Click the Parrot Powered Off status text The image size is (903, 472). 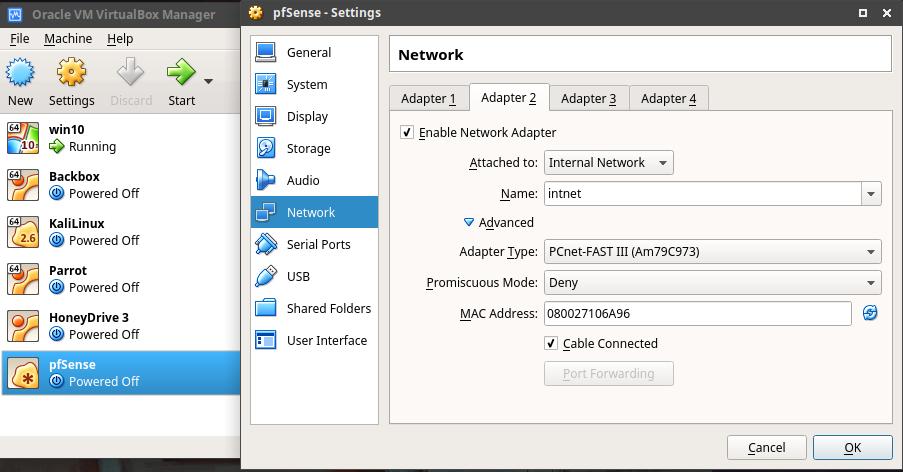click(x=104, y=287)
